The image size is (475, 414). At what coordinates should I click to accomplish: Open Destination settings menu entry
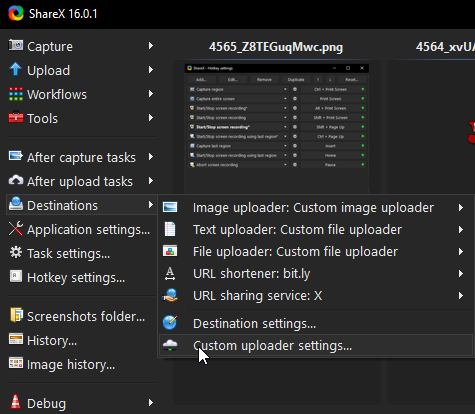316,324
